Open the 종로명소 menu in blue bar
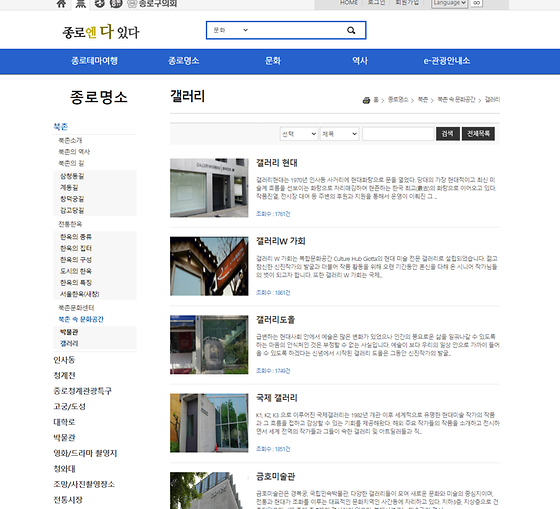 coord(184,61)
